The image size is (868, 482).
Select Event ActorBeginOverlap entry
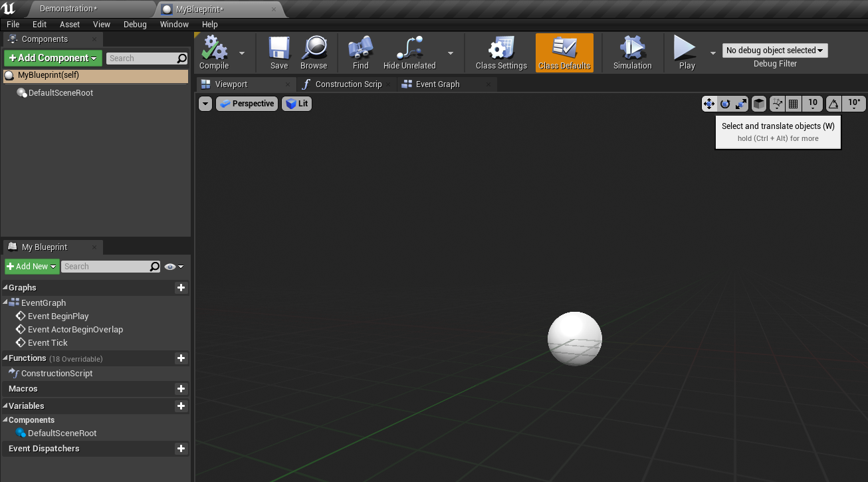[75, 330]
